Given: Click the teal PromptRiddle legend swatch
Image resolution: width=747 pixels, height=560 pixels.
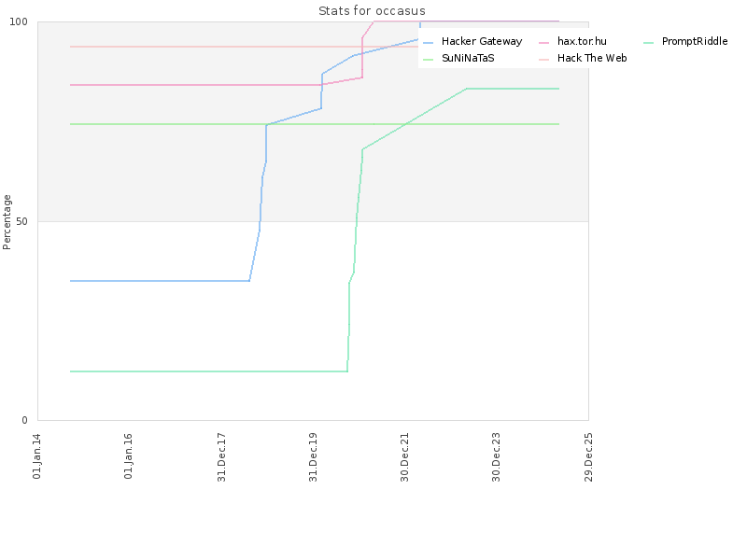Looking at the screenshot, I should [648, 42].
